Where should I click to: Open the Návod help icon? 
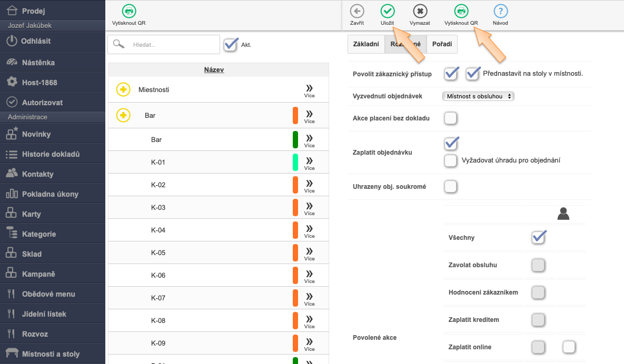pyautogui.click(x=500, y=11)
